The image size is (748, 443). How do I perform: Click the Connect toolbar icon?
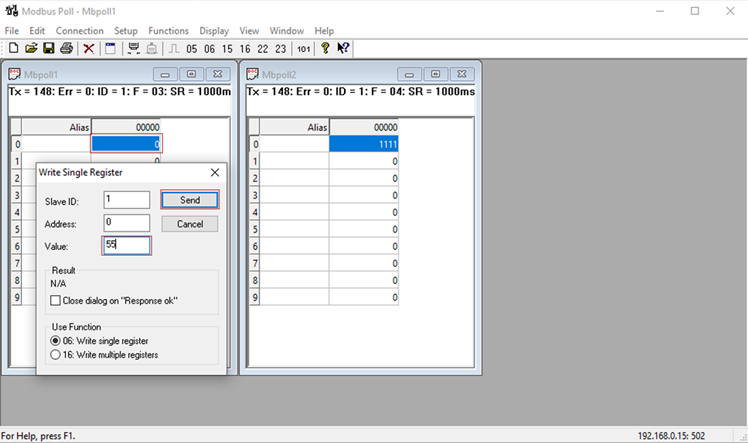point(134,49)
